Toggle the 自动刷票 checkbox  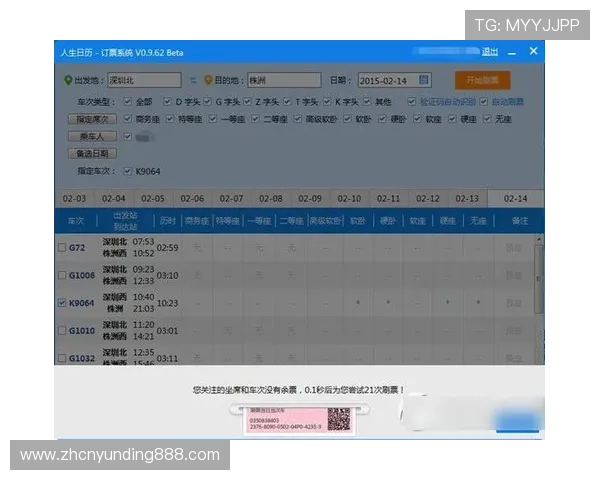click(483, 101)
